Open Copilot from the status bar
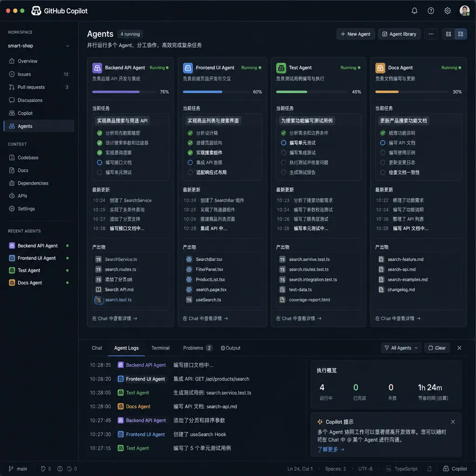Viewport: 476px width, 476px height. pos(455,469)
